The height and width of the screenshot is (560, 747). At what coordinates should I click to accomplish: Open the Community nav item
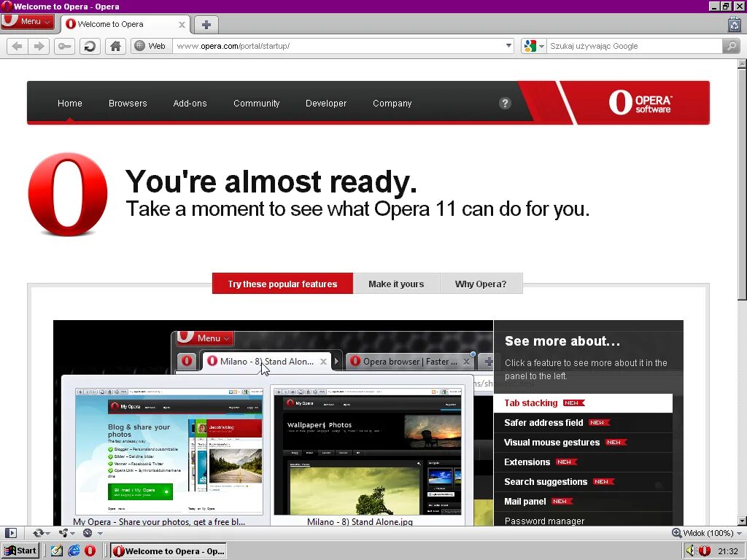coord(256,104)
